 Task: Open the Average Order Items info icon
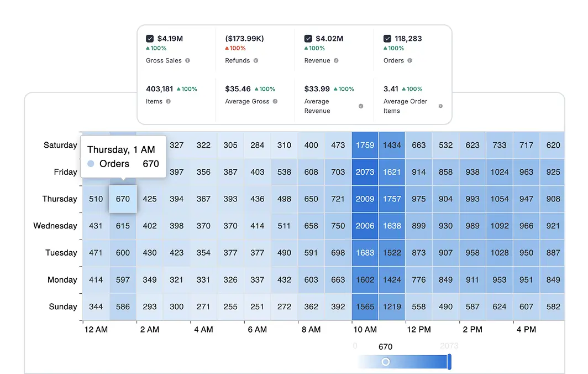(441, 107)
